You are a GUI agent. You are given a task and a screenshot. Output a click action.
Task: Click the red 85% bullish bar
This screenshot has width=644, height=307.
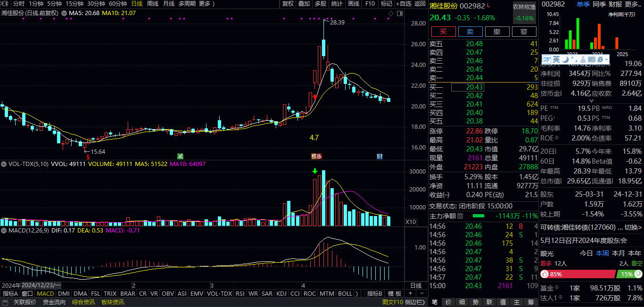coord(578,274)
